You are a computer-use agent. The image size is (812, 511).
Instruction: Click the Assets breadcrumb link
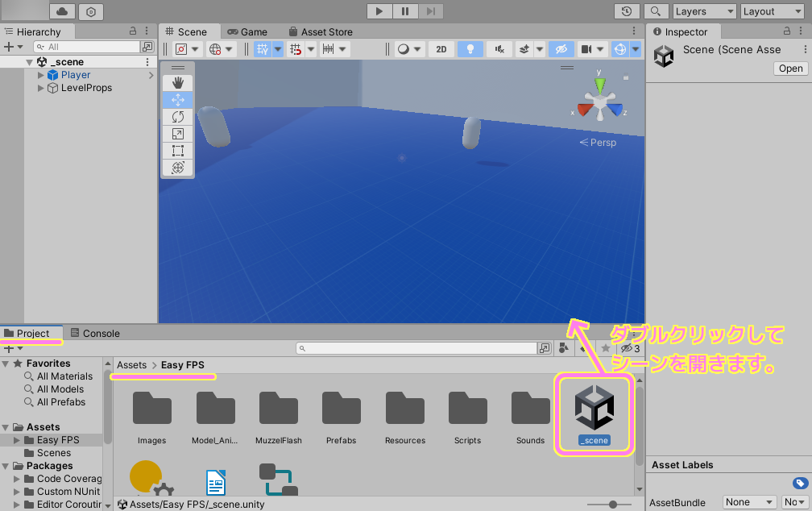tap(130, 364)
